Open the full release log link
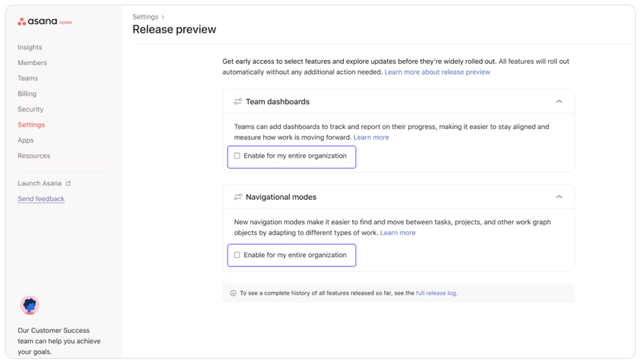 click(436, 293)
